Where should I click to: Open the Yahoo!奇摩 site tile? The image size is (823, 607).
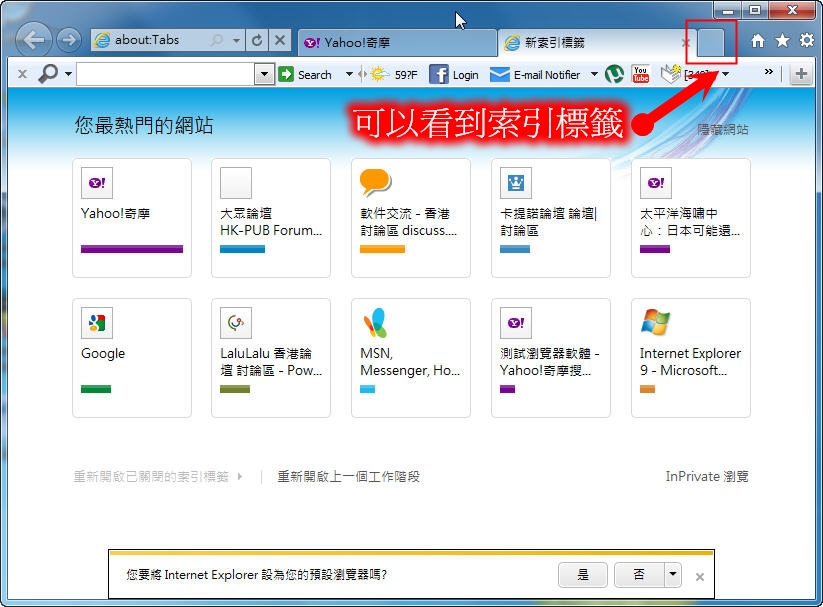coord(132,218)
